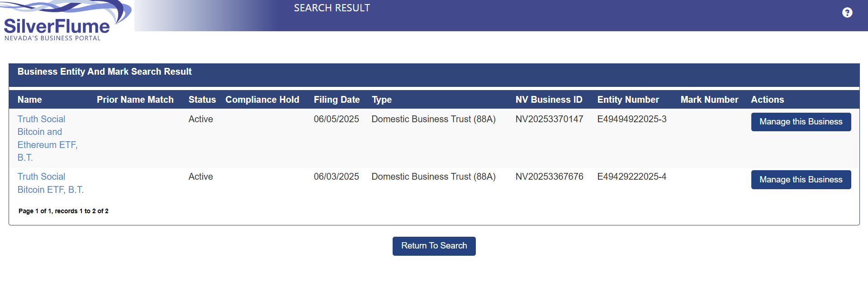Viewport: 868px width, 301px height.
Task: Click the SEARCH RESULT page title
Action: click(x=332, y=8)
